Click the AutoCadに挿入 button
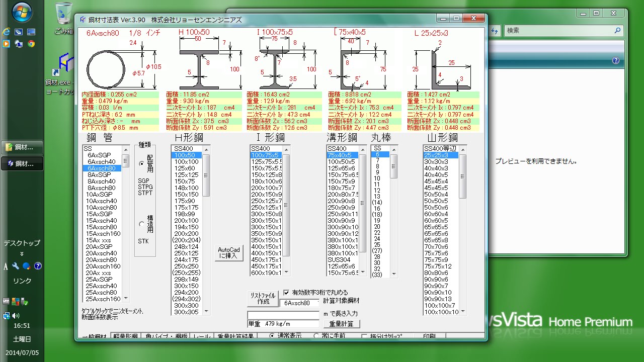This screenshot has width=644, height=362. [x=229, y=253]
